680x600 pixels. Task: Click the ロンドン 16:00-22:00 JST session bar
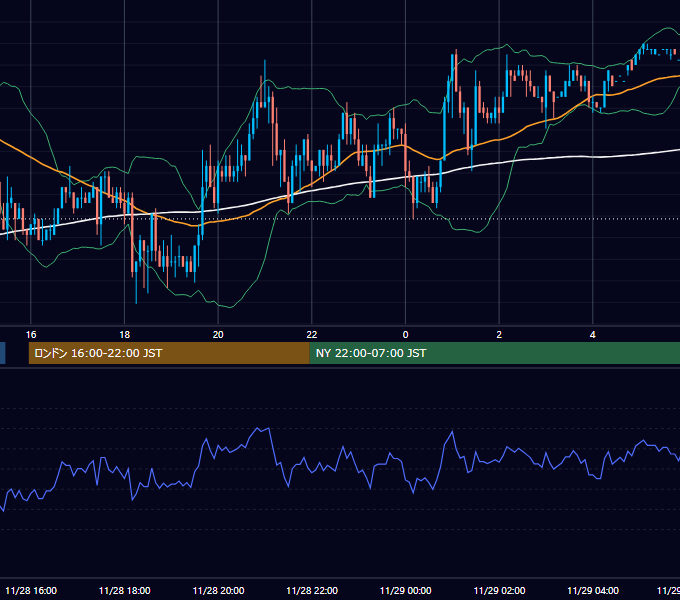click(x=169, y=353)
